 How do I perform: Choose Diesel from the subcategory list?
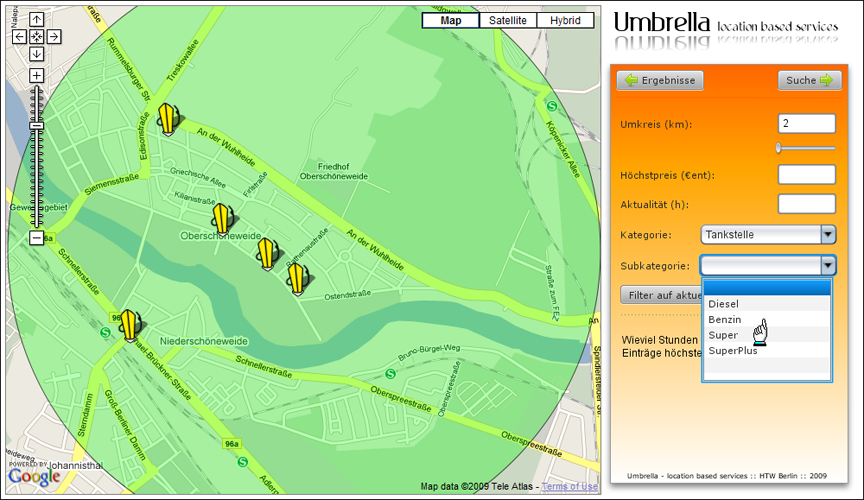tap(766, 304)
